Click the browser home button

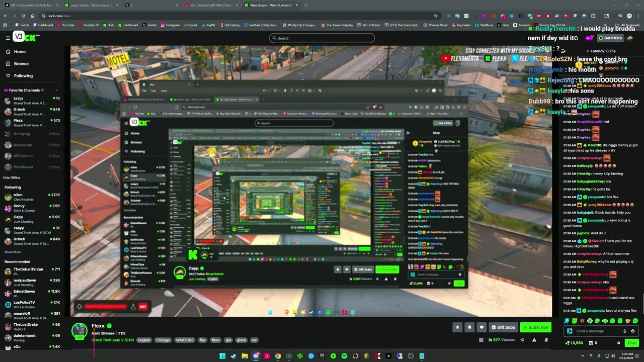tap(33, 16)
